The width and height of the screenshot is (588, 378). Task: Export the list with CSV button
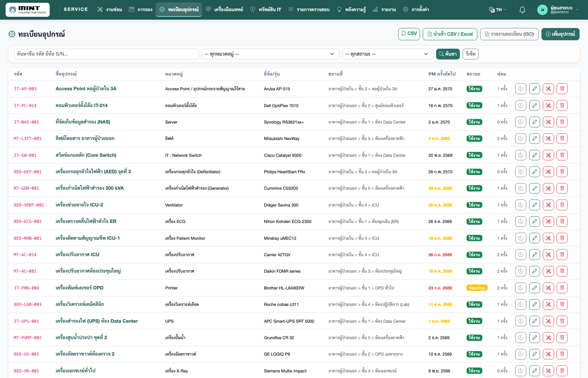click(x=409, y=34)
